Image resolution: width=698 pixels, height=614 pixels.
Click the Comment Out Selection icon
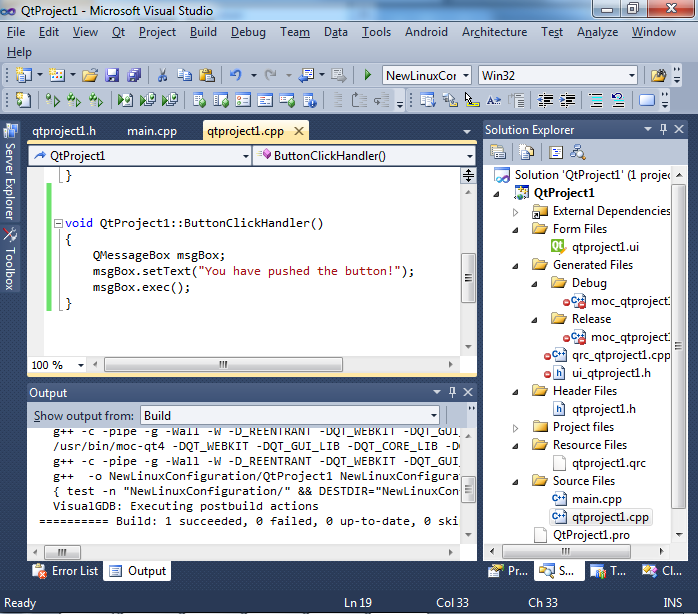click(596, 101)
